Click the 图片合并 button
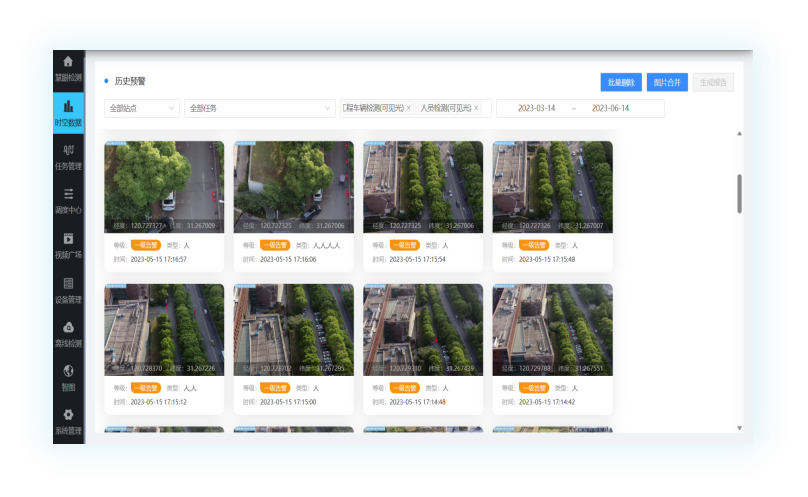Viewport: 808px width, 497px height. click(667, 82)
